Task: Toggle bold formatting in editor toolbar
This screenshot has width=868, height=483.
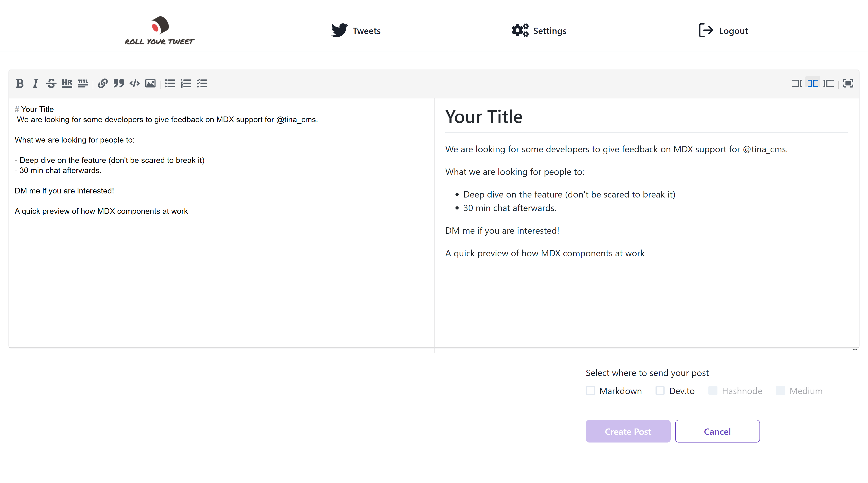Action: click(x=19, y=83)
